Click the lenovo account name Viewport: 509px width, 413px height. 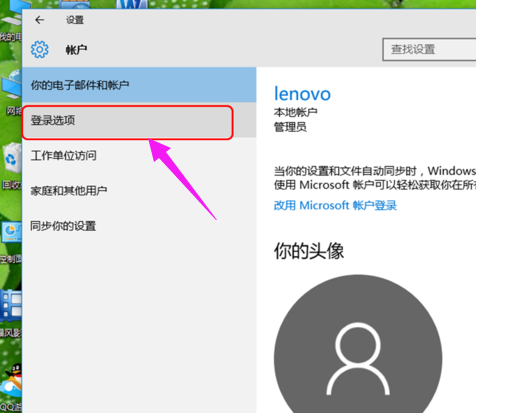tap(302, 93)
